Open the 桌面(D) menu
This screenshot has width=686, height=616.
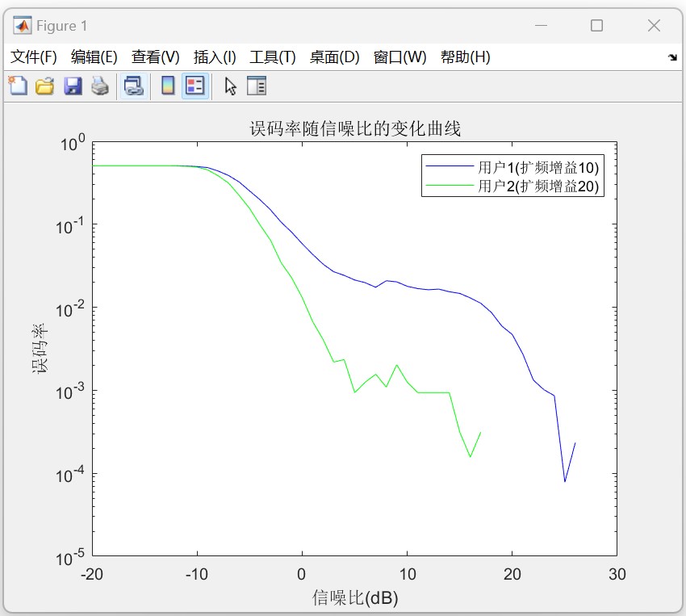(334, 57)
